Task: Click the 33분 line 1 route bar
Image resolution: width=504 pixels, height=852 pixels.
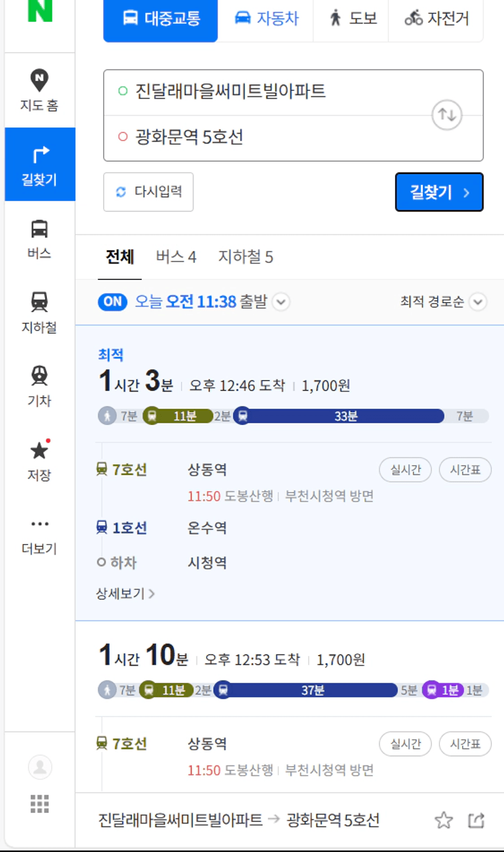Action: 344,417
